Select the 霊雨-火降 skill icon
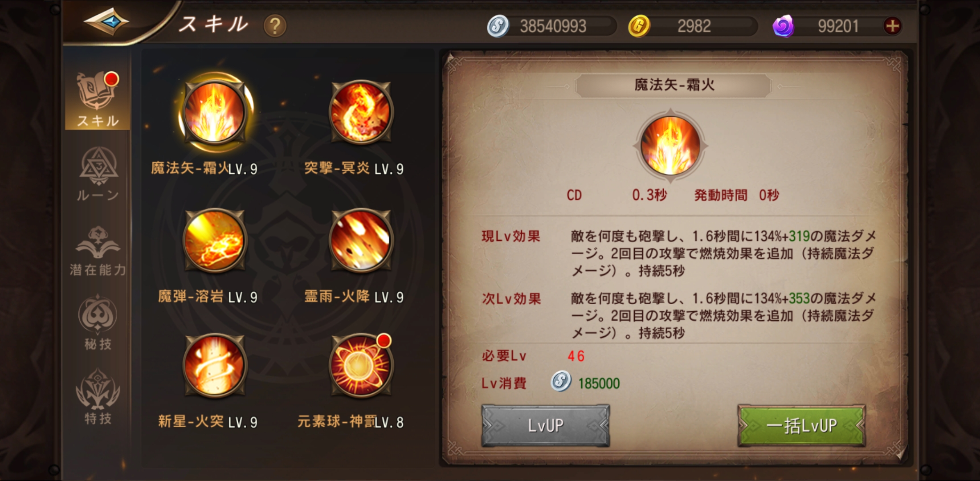980x481 pixels. (x=361, y=240)
